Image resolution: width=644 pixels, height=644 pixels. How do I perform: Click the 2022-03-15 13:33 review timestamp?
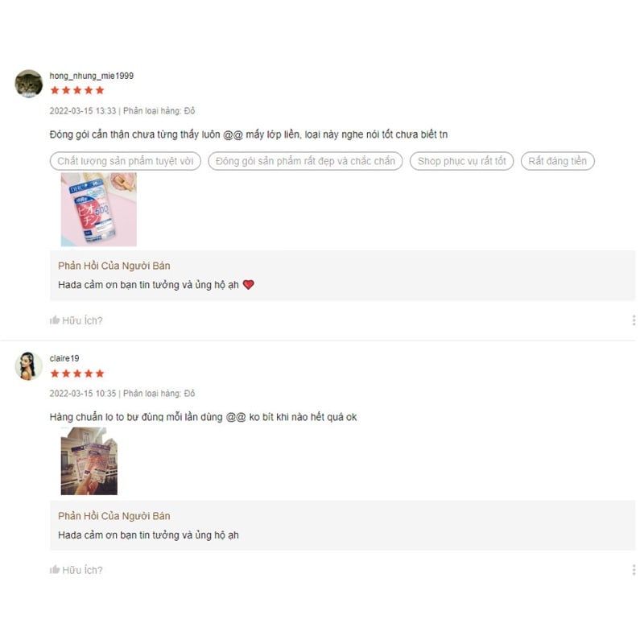[x=83, y=111]
